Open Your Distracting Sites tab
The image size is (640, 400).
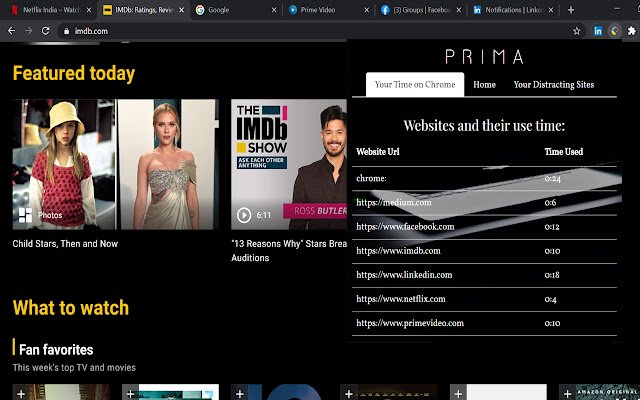[x=554, y=84]
